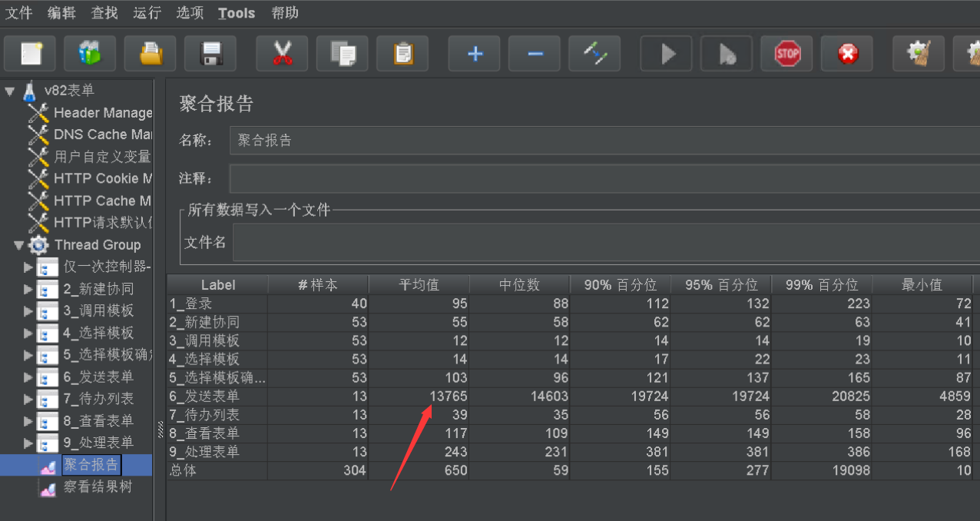Save the test plan with disk icon
Screen dimensions: 980x521
tap(210, 54)
